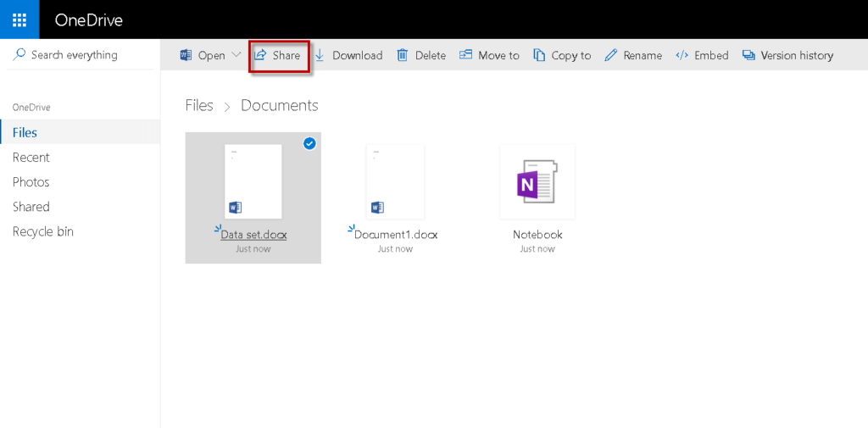868x428 pixels.
Task: Click the Documents breadcrumb
Action: pos(280,106)
